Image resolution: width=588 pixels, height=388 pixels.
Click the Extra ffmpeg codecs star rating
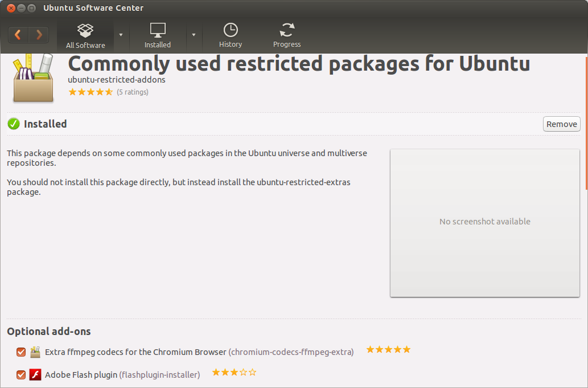click(388, 350)
